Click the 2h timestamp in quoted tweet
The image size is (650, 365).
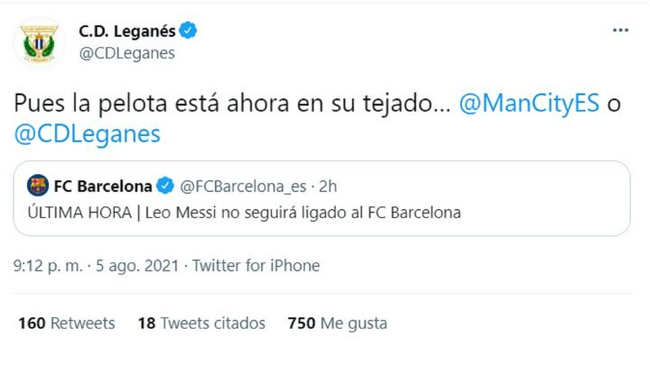click(328, 187)
